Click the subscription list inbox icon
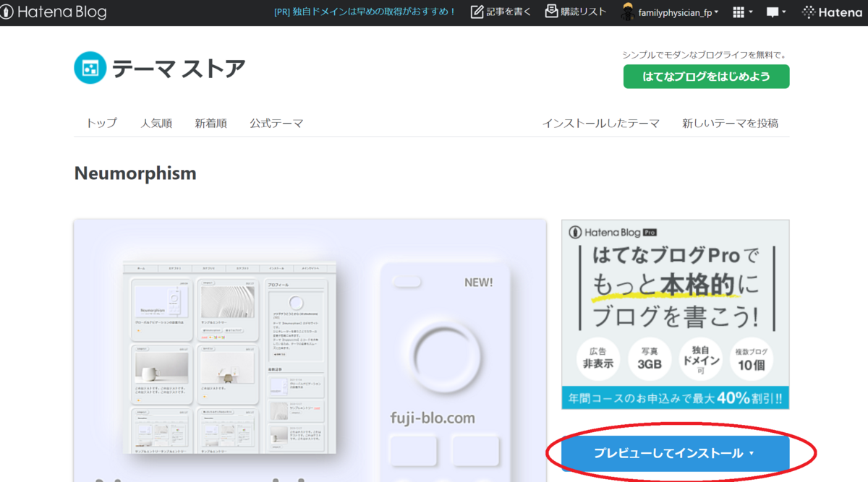 tap(552, 12)
